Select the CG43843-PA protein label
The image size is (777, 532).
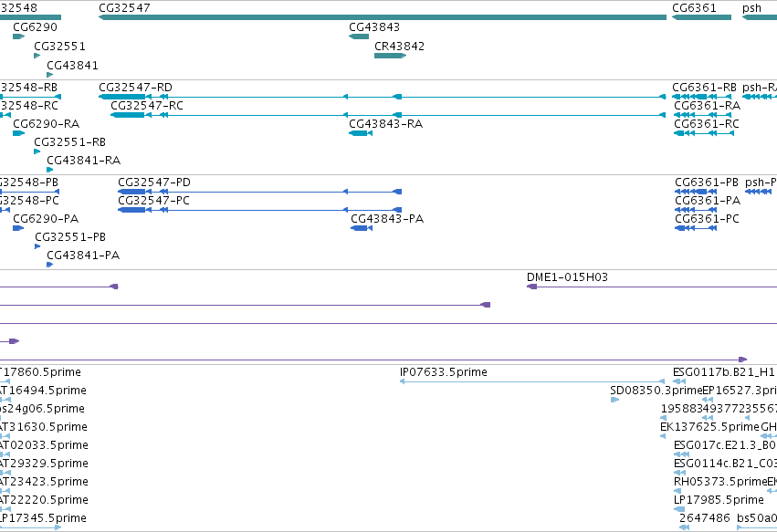pos(387,219)
